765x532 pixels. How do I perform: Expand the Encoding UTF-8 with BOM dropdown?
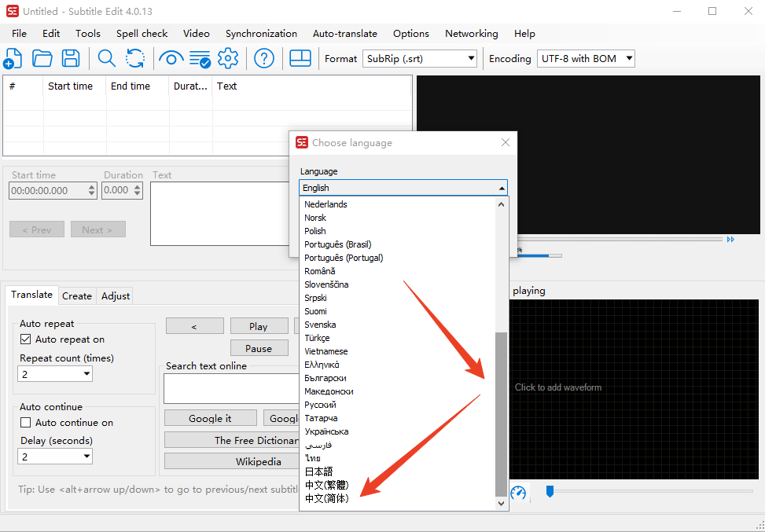coord(586,58)
